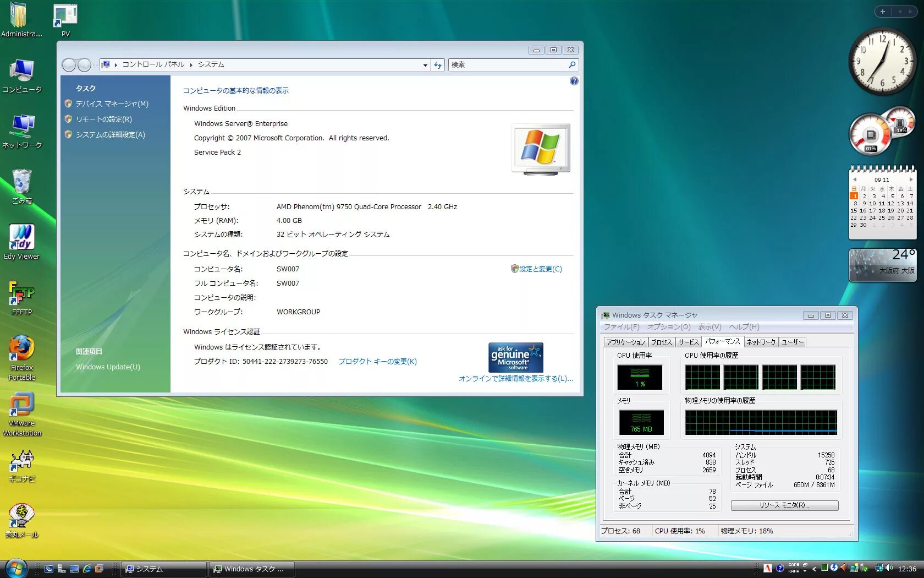Click コントロール パネル in the address breadcrumb

[153, 64]
